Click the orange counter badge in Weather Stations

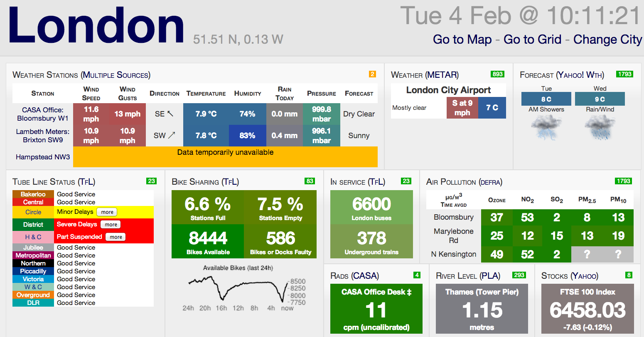click(x=372, y=74)
